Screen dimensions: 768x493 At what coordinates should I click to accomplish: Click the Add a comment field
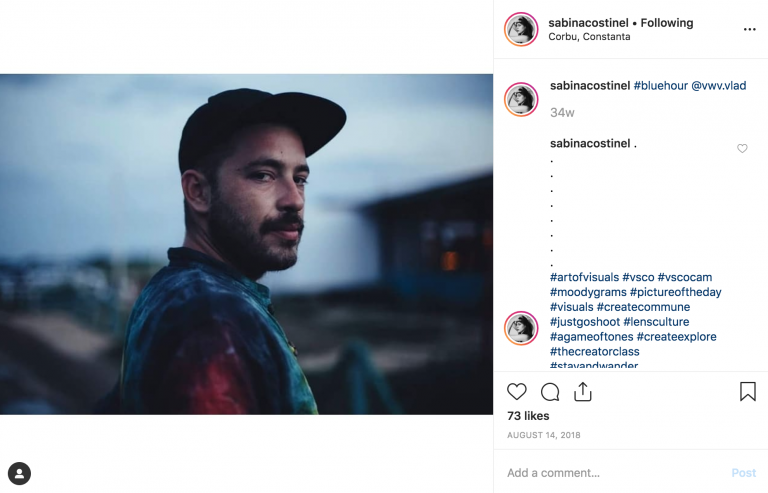[x=612, y=473]
